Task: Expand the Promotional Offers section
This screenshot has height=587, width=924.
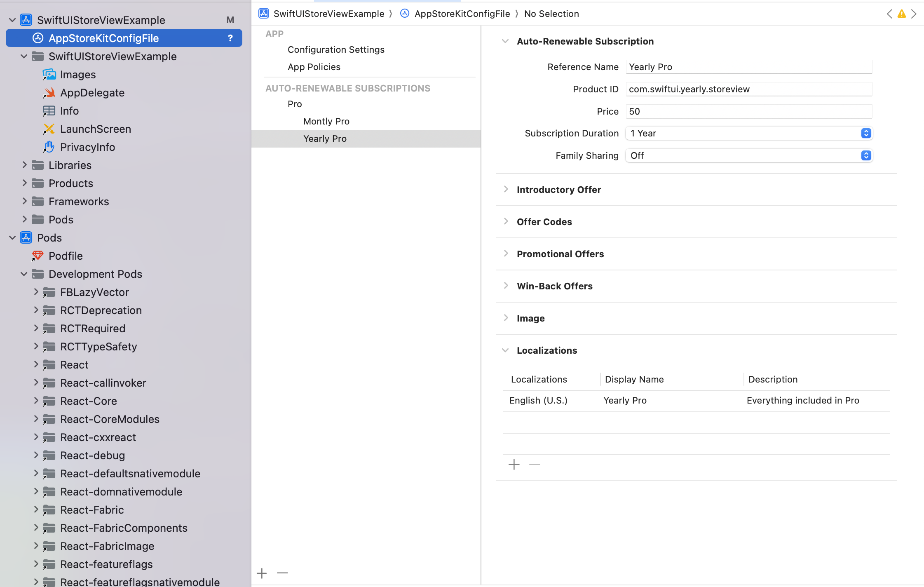Action: 506,254
